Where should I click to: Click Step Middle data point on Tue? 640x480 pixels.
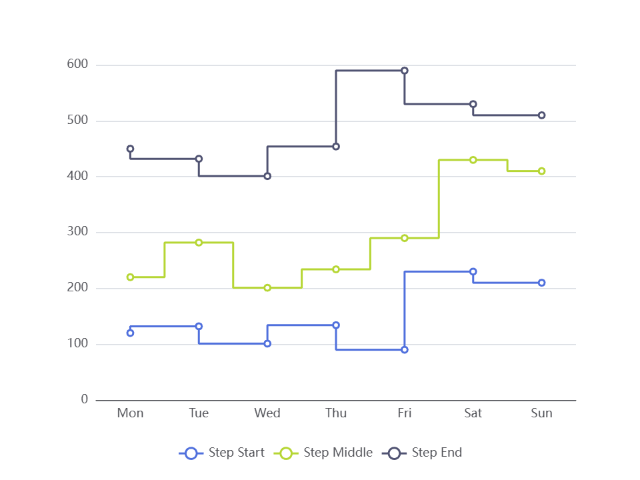point(199,243)
